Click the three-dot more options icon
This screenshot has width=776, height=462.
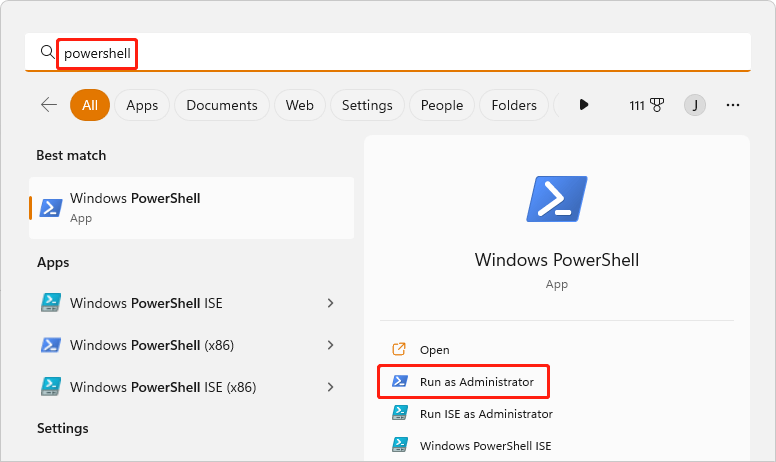[x=733, y=105]
